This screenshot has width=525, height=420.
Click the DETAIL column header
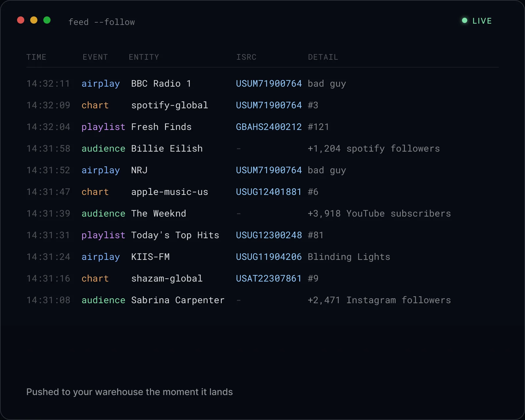[323, 57]
